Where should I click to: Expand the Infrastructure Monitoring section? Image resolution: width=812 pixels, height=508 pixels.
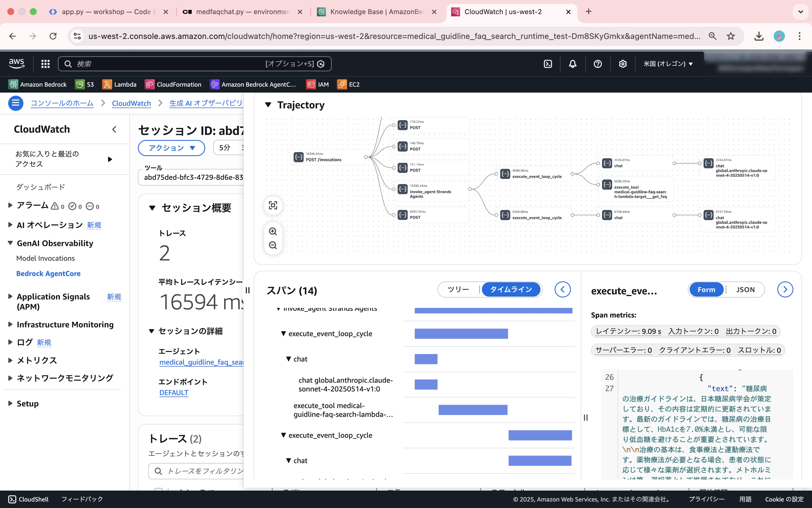[x=10, y=324]
